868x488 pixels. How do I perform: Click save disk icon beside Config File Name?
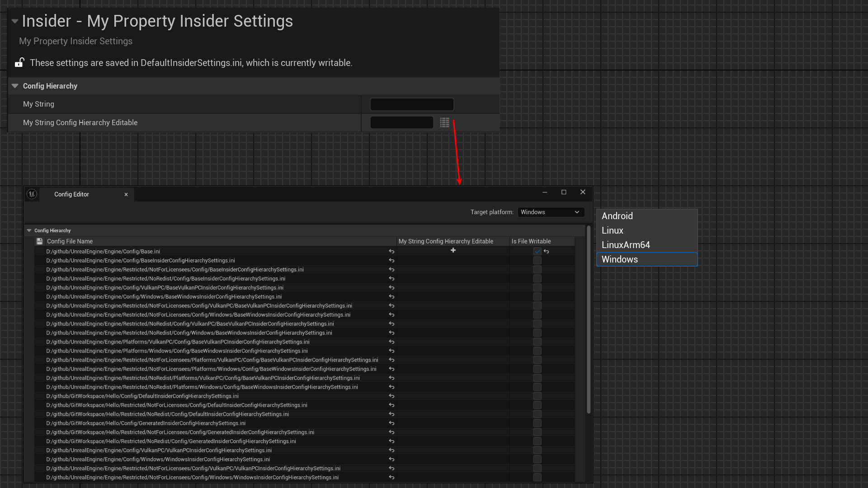(x=40, y=241)
